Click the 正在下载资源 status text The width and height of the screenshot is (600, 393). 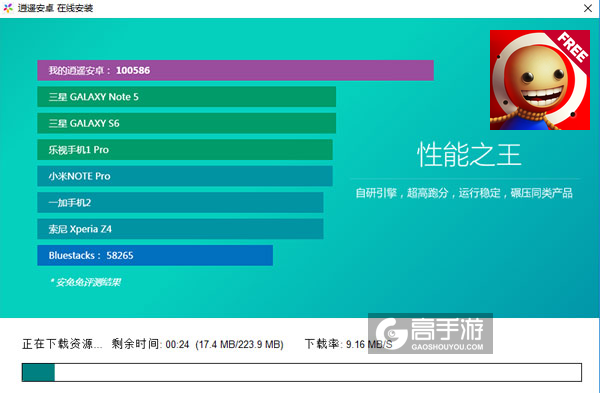pos(62,344)
